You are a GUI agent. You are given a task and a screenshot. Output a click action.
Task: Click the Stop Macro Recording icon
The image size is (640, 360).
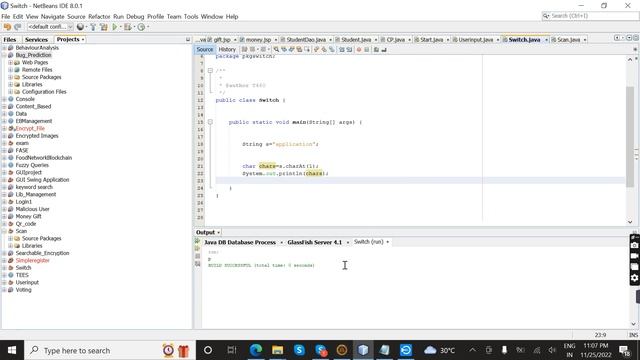tap(367, 50)
